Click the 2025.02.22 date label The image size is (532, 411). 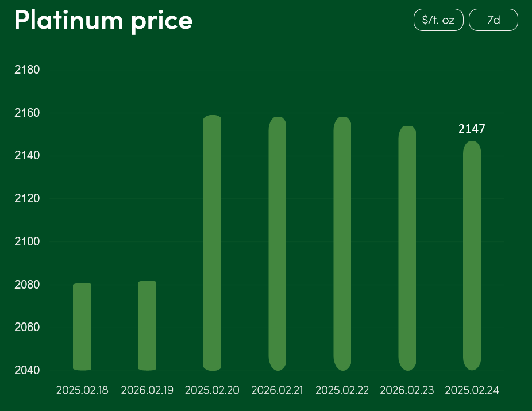[x=342, y=390]
